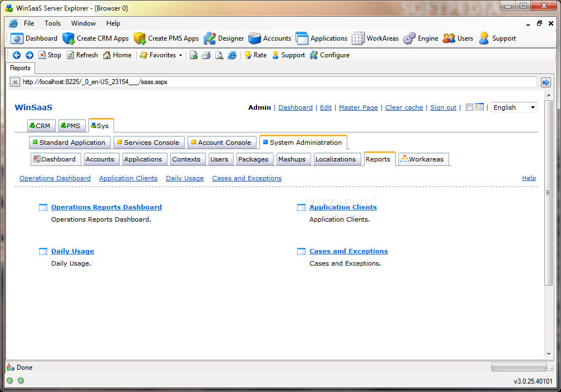Open the Dashboard toolbar icon
The image size is (561, 392).
pyautogui.click(x=17, y=38)
